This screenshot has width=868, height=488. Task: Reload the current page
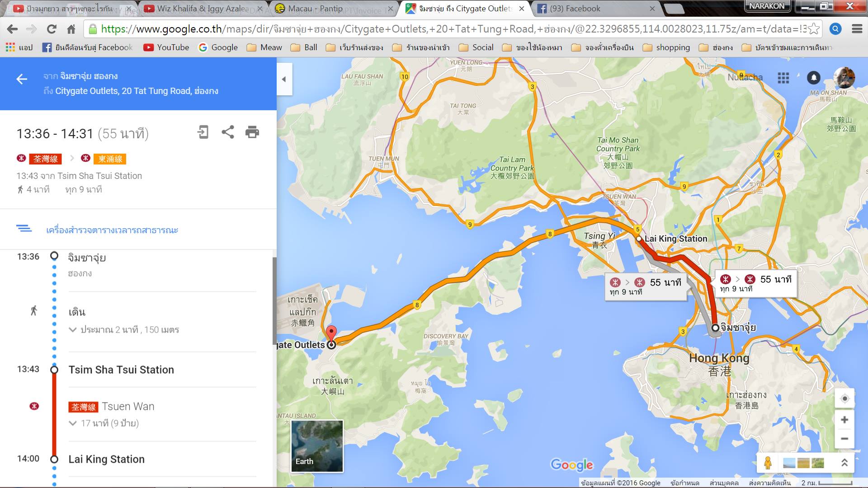coord(52,29)
